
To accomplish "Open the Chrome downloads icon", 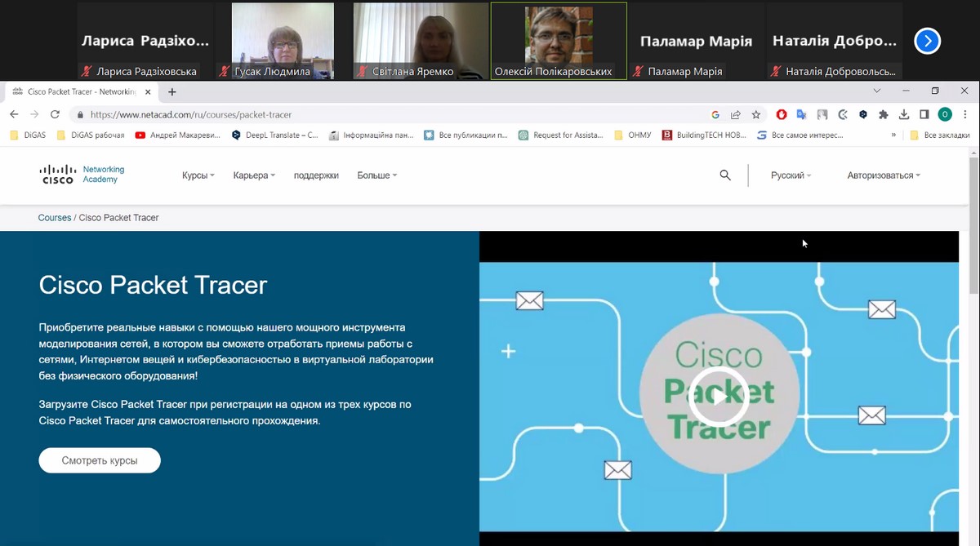I will (x=904, y=115).
